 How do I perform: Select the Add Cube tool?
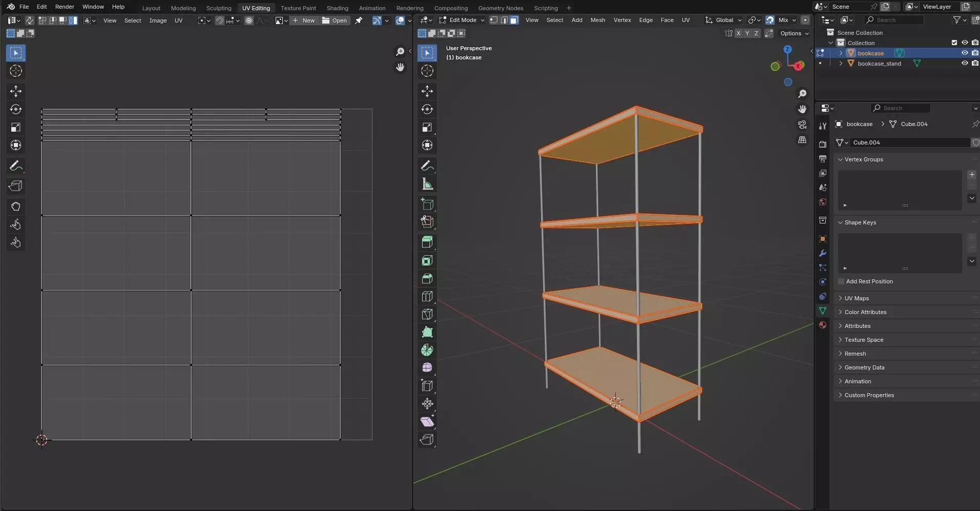click(427, 205)
